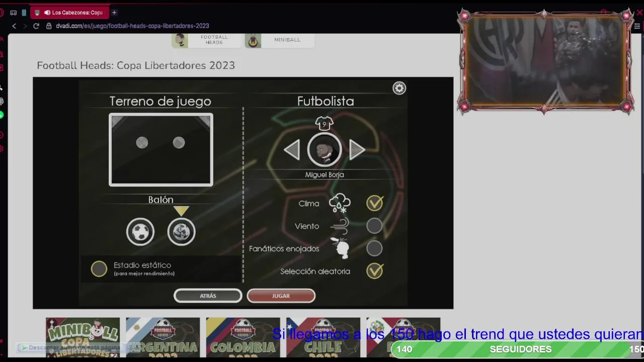The height and width of the screenshot is (362, 644).
Task: Click the page title Football Heads: Copa Libertadores 2023
Action: pyautogui.click(x=136, y=65)
